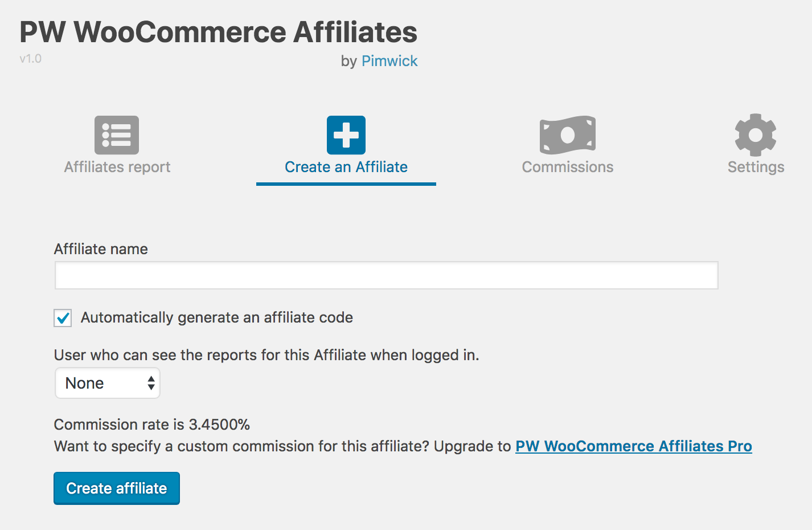Open the Settings gear icon
Image resolution: width=812 pixels, height=530 pixels.
[x=755, y=135]
